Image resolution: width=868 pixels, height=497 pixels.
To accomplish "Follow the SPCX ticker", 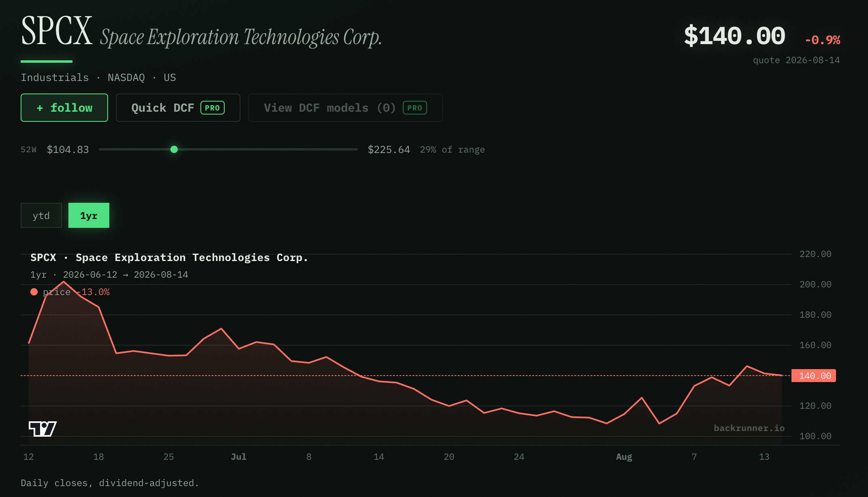I will click(x=64, y=108).
